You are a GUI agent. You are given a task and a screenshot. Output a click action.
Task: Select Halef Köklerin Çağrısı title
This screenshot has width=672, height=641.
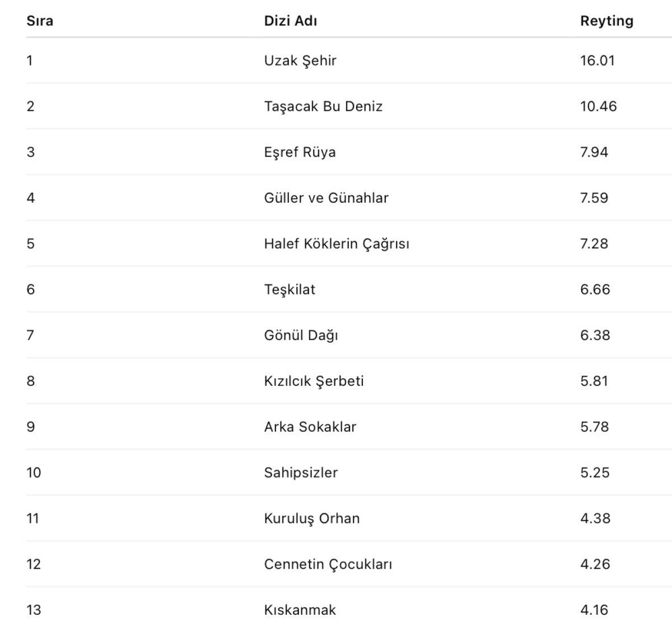click(x=337, y=244)
